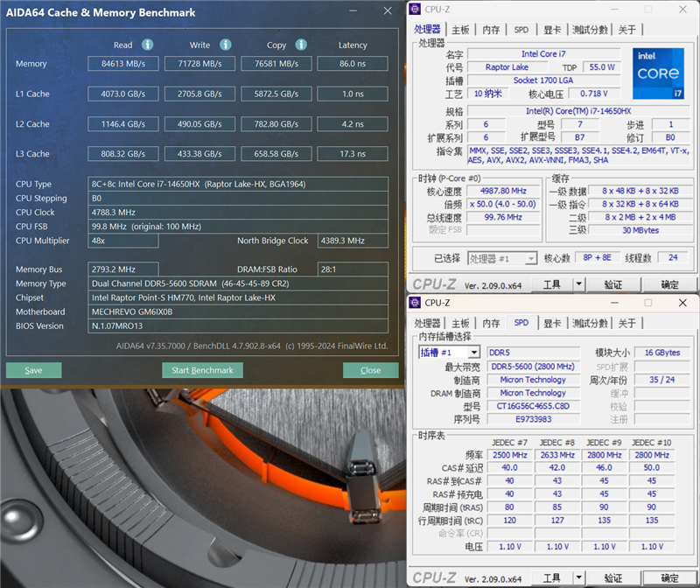This screenshot has height=588, width=700.
Task: Click the Close button in AIDA64
Action: [370, 370]
